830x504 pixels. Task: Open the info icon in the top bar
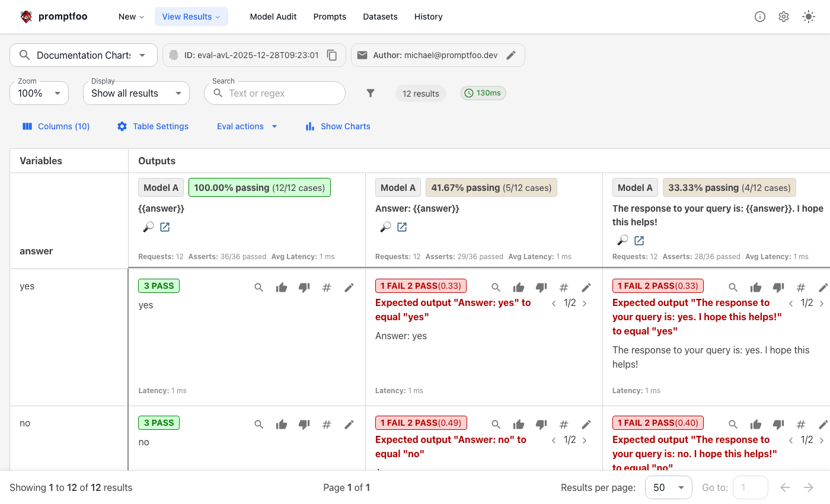pos(759,17)
